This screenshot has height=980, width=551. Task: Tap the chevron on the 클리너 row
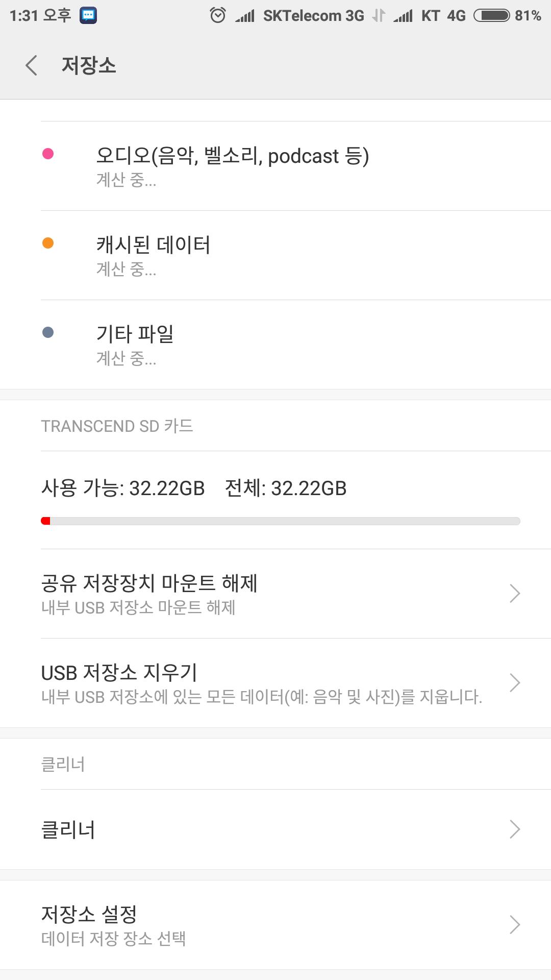[514, 829]
